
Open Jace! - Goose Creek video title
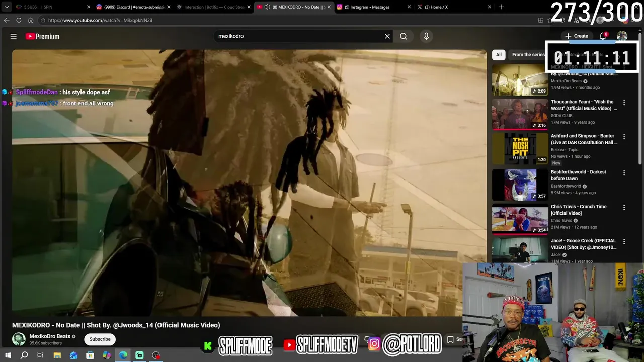point(584,244)
